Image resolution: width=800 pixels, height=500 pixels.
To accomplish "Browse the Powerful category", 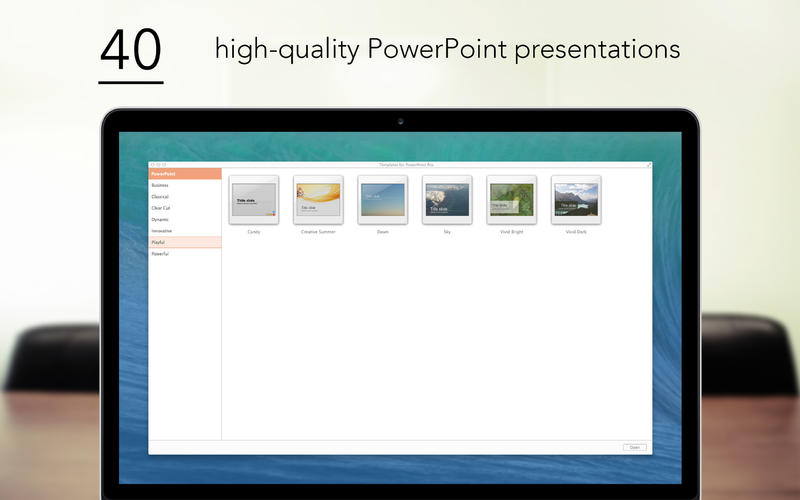I will 160,254.
